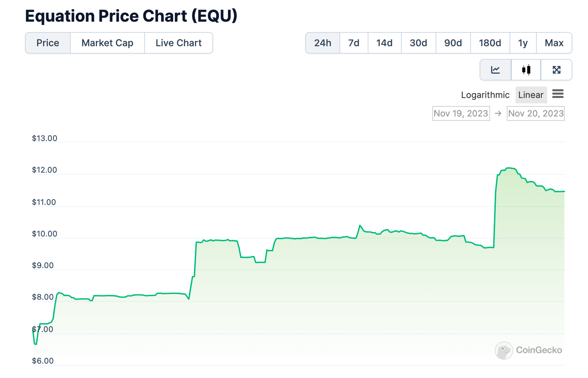Image resolution: width=588 pixels, height=378 pixels.
Task: Enable the 24h timeframe view
Action: (322, 43)
